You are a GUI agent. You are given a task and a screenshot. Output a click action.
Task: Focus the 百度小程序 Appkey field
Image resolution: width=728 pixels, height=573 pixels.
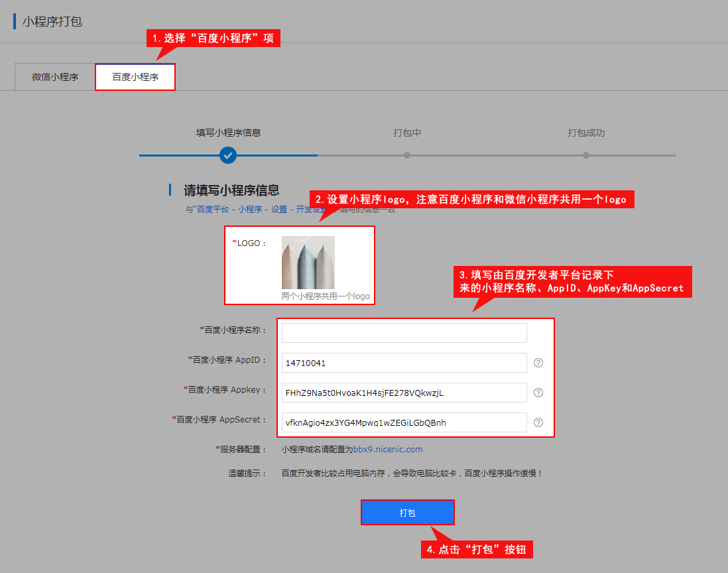[404, 393]
